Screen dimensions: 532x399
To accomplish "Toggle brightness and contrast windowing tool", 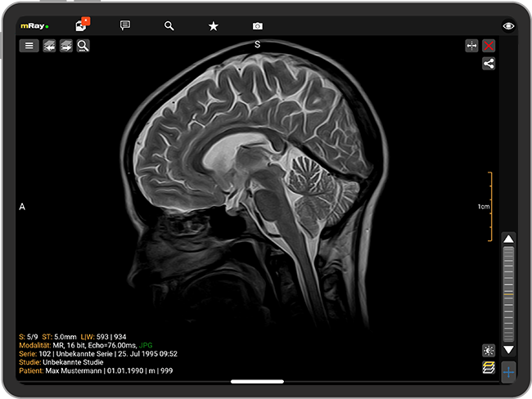I will (489, 350).
